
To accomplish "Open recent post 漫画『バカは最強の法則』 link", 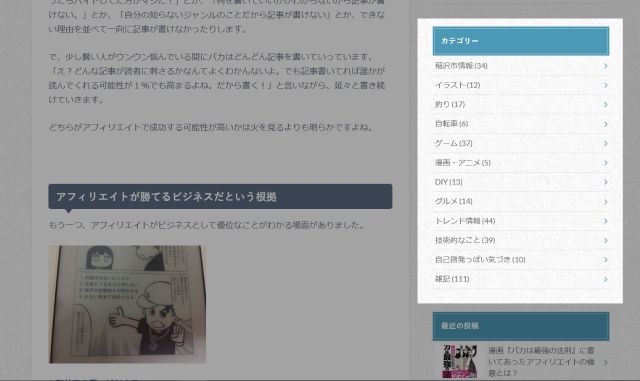I will [541, 362].
